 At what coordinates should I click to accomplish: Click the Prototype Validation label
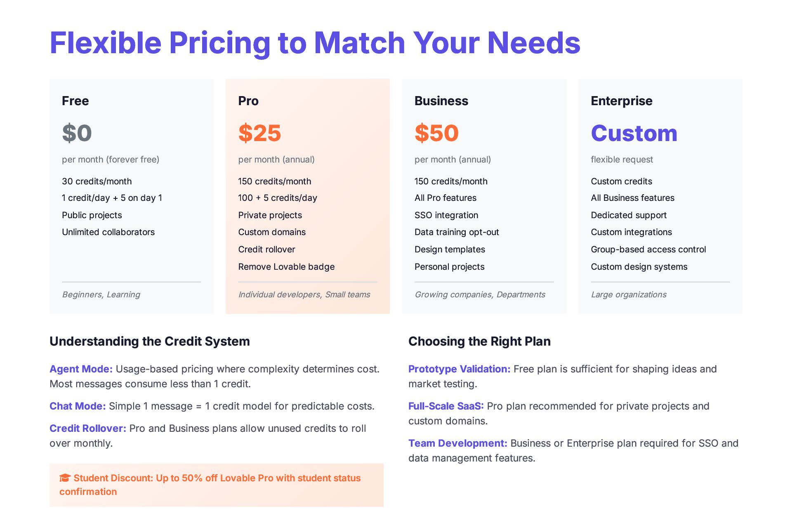(459, 369)
